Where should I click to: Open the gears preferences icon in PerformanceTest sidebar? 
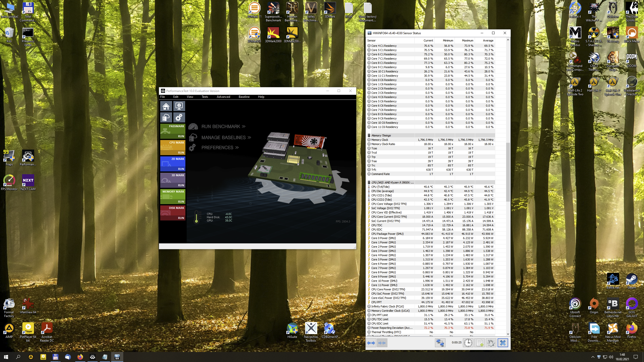click(x=179, y=117)
